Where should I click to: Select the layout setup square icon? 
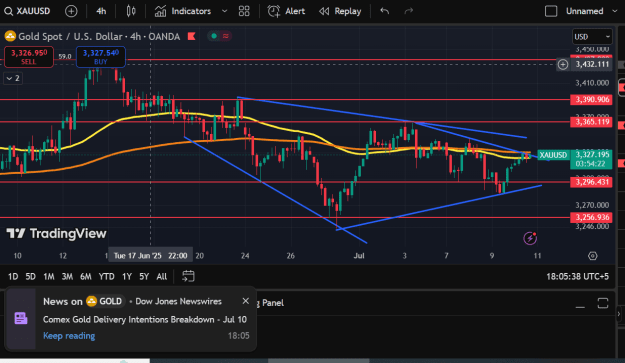point(551,11)
